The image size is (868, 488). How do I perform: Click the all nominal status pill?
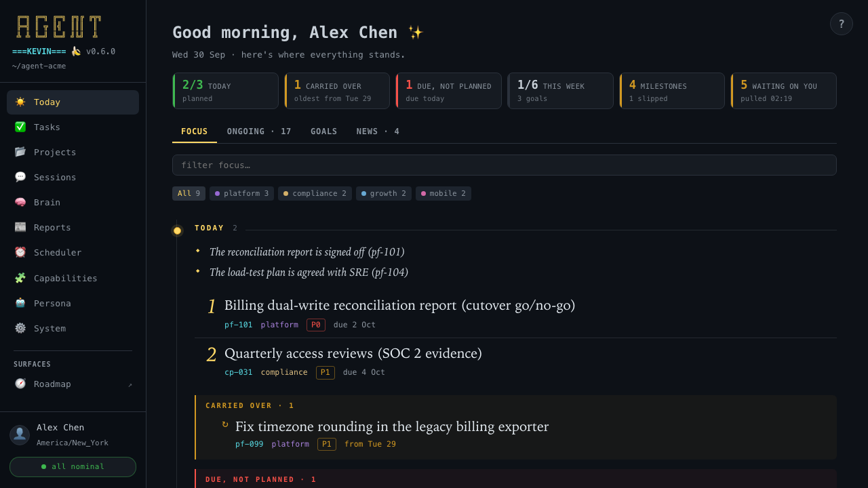pos(73,467)
